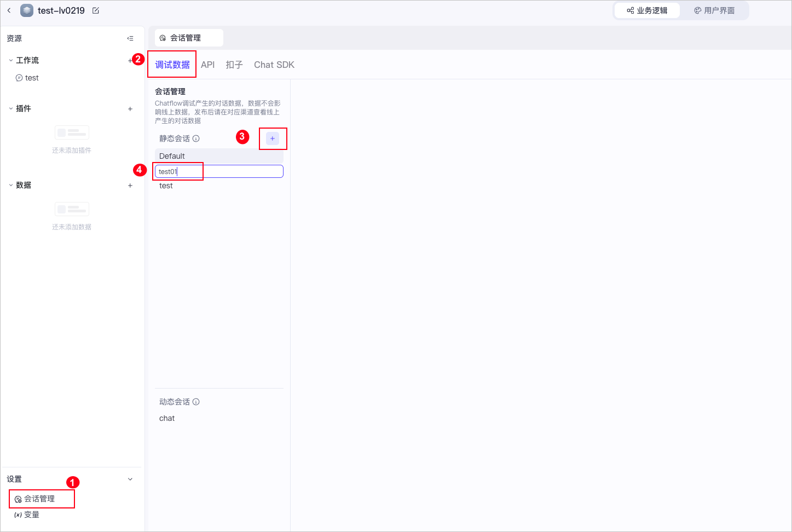Switch to 业务逻辑 mode

tap(647, 10)
